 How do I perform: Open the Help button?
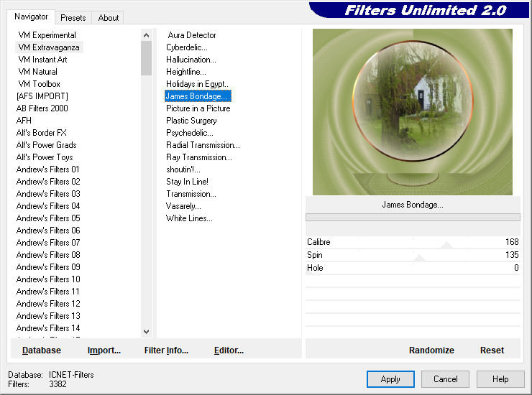tap(500, 379)
